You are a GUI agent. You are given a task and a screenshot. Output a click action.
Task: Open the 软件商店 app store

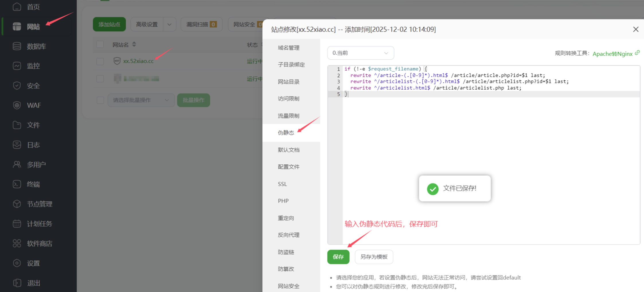click(39, 244)
